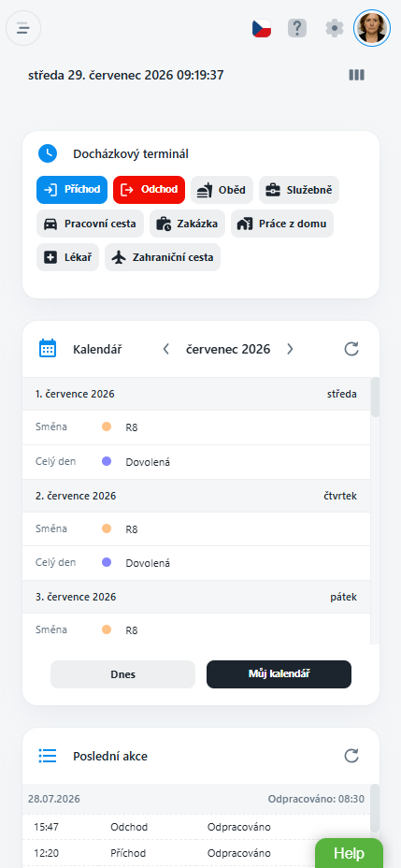
Task: Select the Zakázka button
Action: 187,224
